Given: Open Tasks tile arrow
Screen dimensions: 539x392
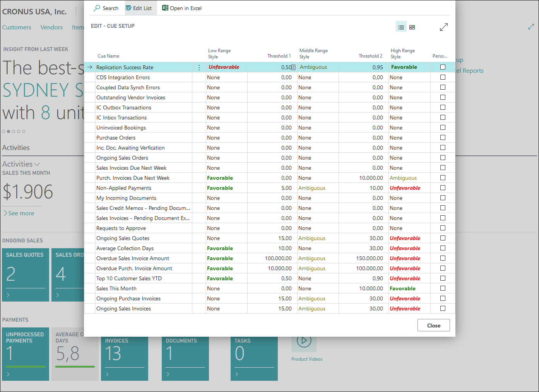Looking at the screenshot, I should (237, 374).
